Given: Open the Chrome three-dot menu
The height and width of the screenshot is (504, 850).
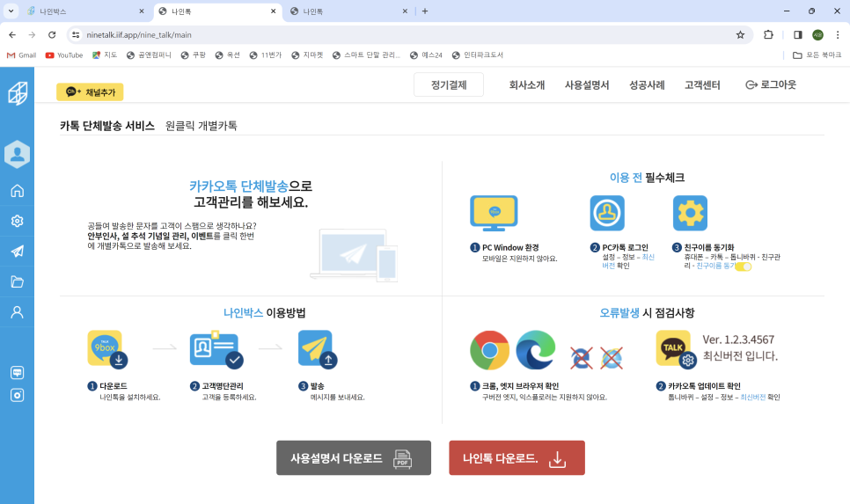Looking at the screenshot, I should click(x=838, y=34).
